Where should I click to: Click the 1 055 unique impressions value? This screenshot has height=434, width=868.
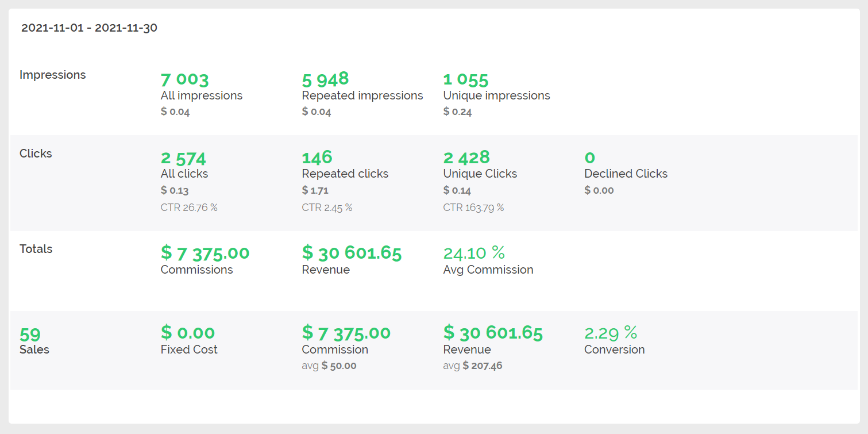[x=466, y=79]
